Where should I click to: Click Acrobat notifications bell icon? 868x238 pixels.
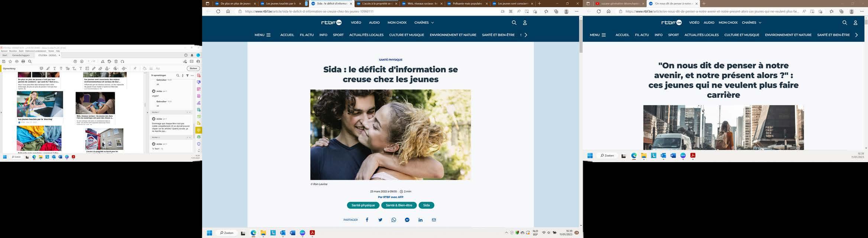[x=192, y=55]
